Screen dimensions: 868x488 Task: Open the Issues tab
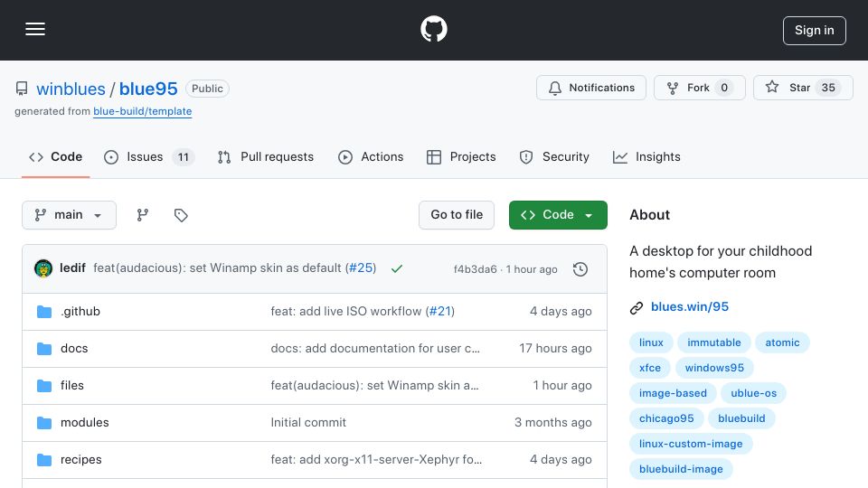149,157
